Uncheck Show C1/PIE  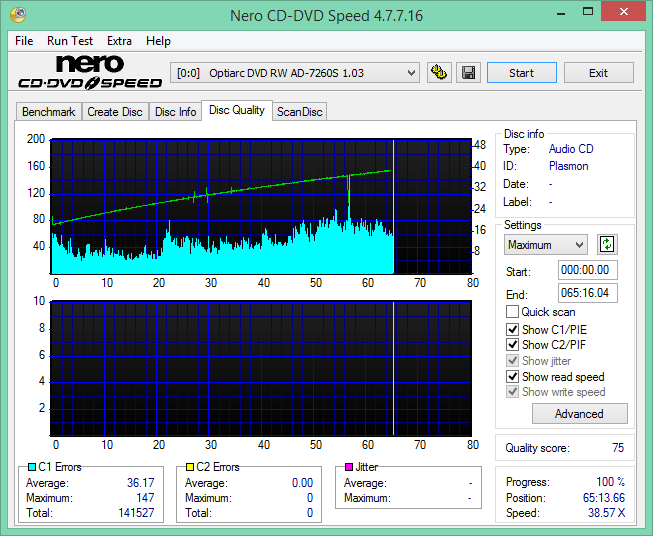512,329
